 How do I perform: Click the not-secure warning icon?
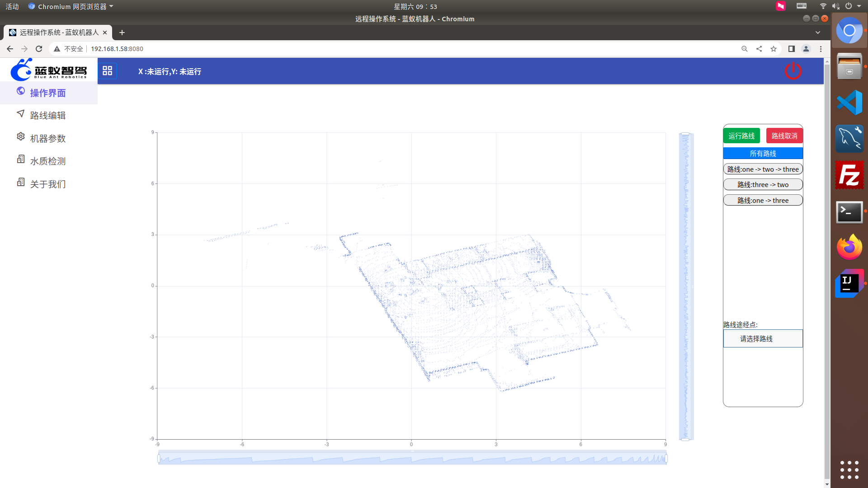[57, 49]
